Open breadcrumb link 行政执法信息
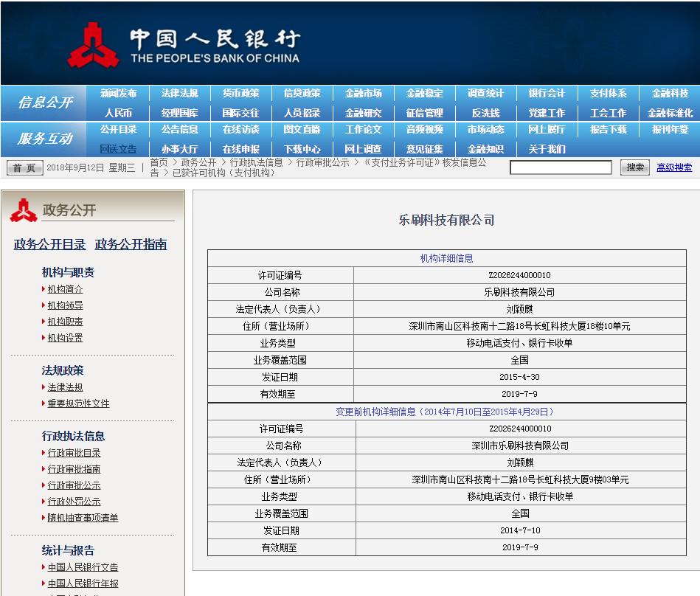The image size is (700, 596). 256,162
